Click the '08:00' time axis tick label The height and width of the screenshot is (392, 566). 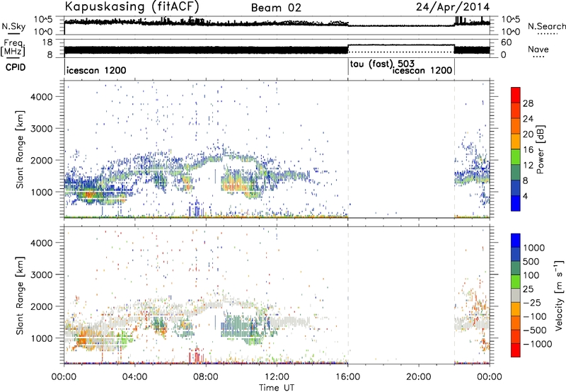206,377
